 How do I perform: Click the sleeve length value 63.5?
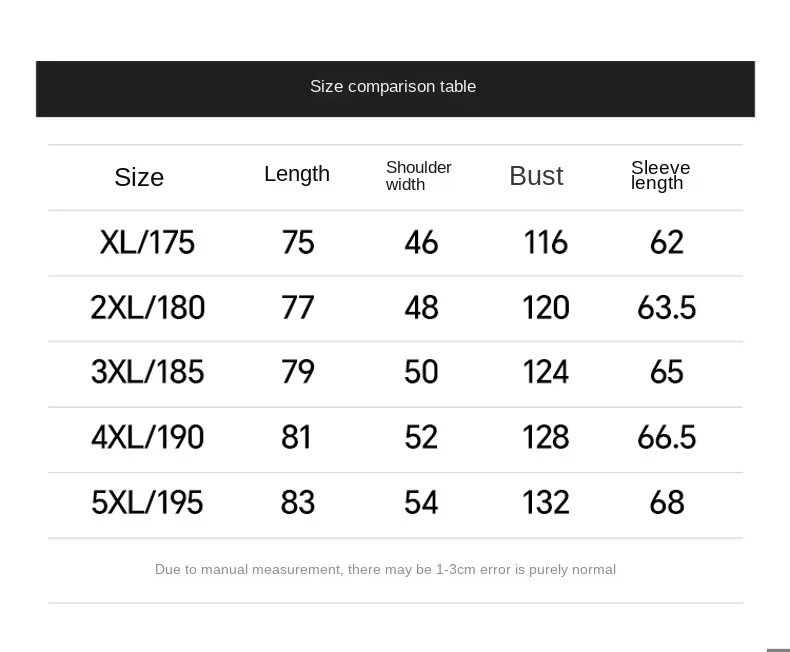coord(666,308)
